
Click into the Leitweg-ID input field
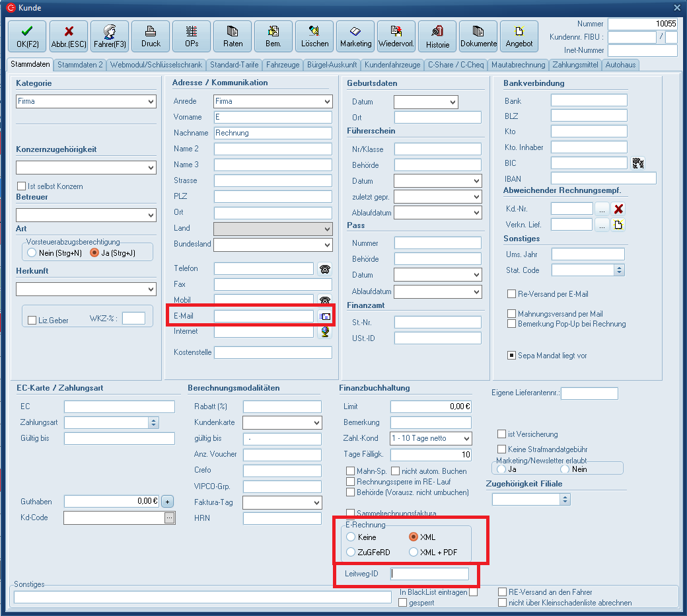429,574
